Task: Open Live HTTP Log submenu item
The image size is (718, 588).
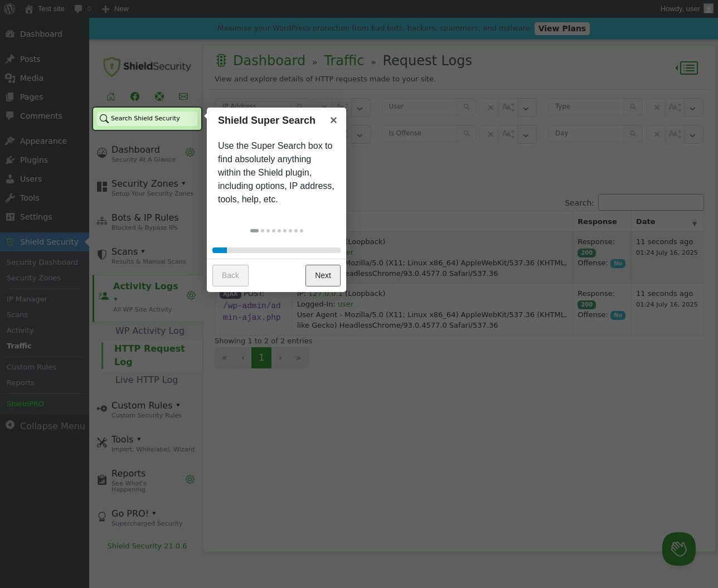Action: tap(147, 380)
